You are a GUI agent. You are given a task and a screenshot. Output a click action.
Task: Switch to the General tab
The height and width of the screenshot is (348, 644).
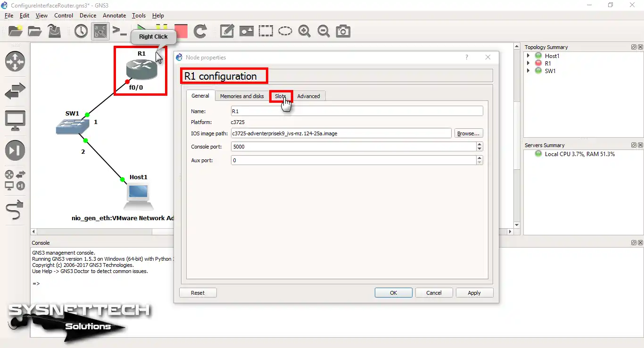(200, 96)
